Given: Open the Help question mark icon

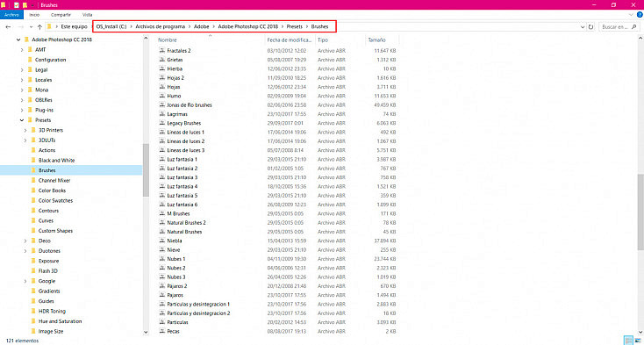Looking at the screenshot, I should coord(640,14).
